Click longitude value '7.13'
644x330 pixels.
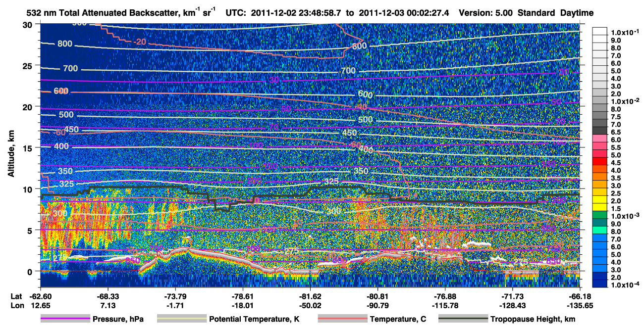coord(107,305)
